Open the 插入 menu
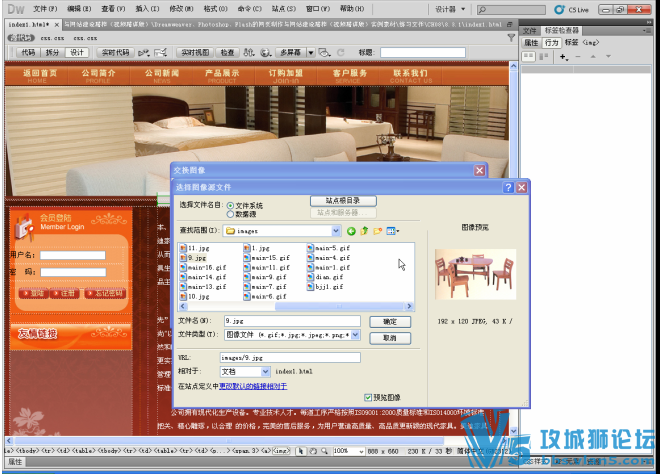Screen dimensions: 660x474 147,9
